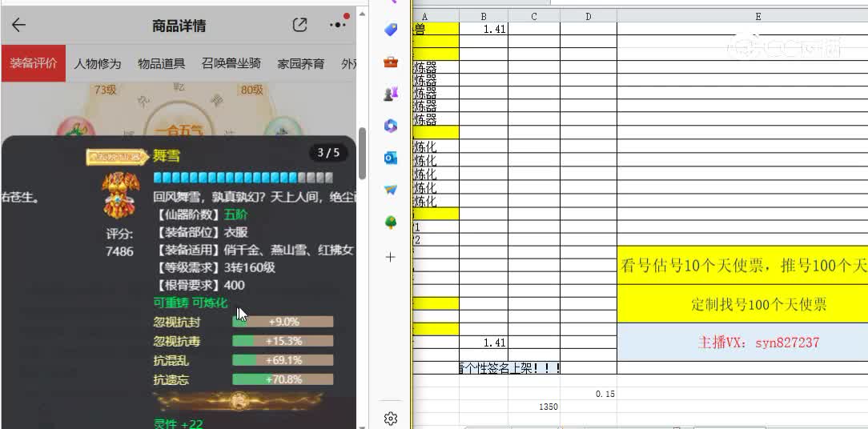Select the 召唤兽坐骑 tab
This screenshot has width=868, height=429.
pyautogui.click(x=231, y=64)
